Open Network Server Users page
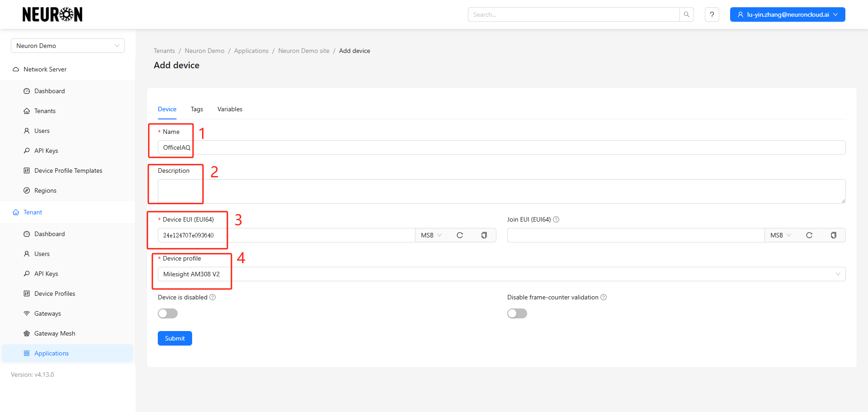Screen dimensions: 868x412 [68, 131]
